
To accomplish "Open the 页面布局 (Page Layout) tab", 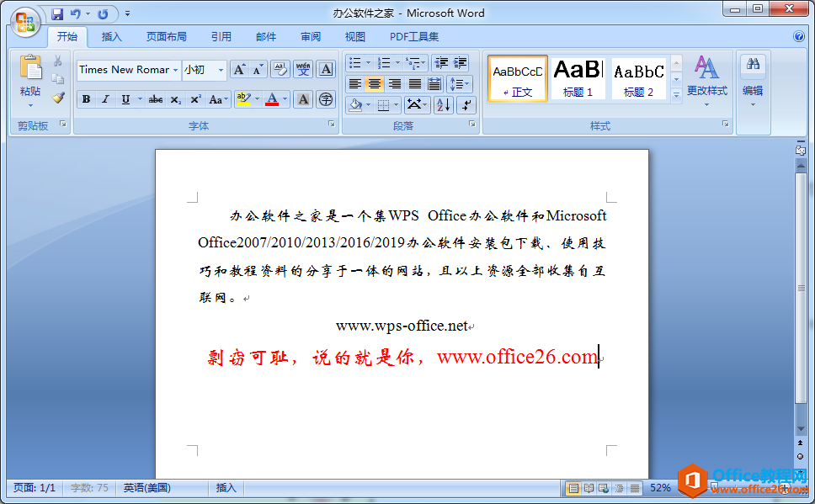I will tap(167, 37).
